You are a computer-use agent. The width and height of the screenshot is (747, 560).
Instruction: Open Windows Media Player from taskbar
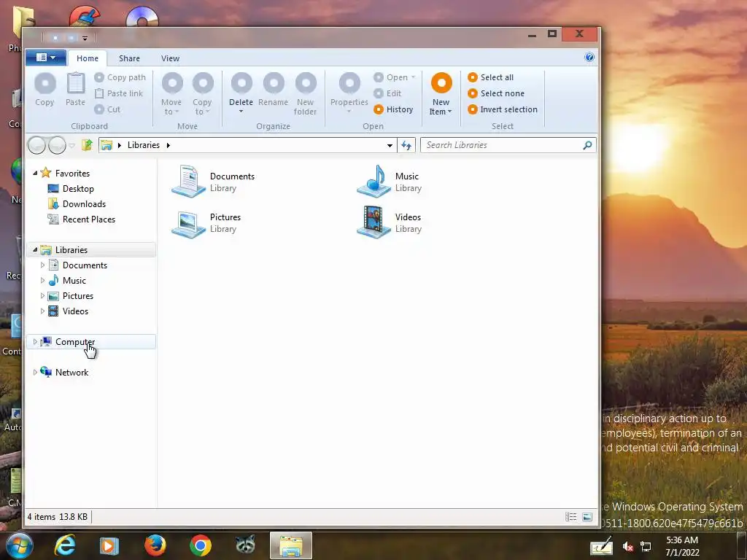click(109, 545)
